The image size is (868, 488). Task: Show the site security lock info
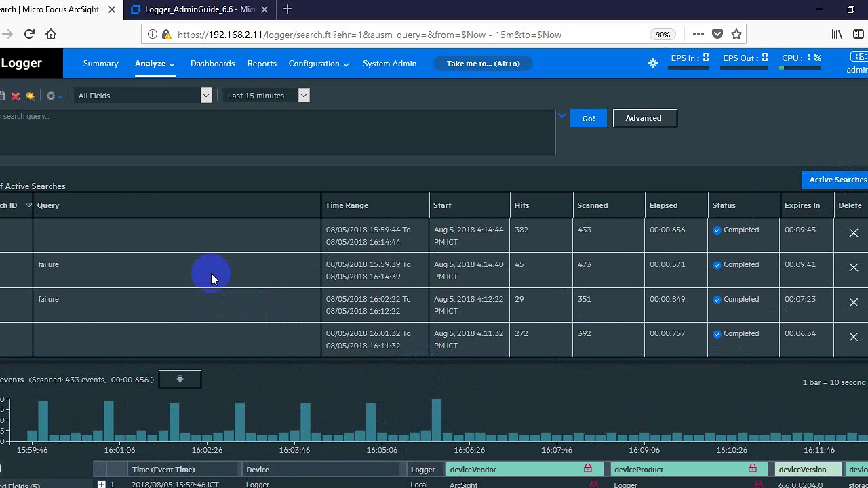pyautogui.click(x=166, y=34)
